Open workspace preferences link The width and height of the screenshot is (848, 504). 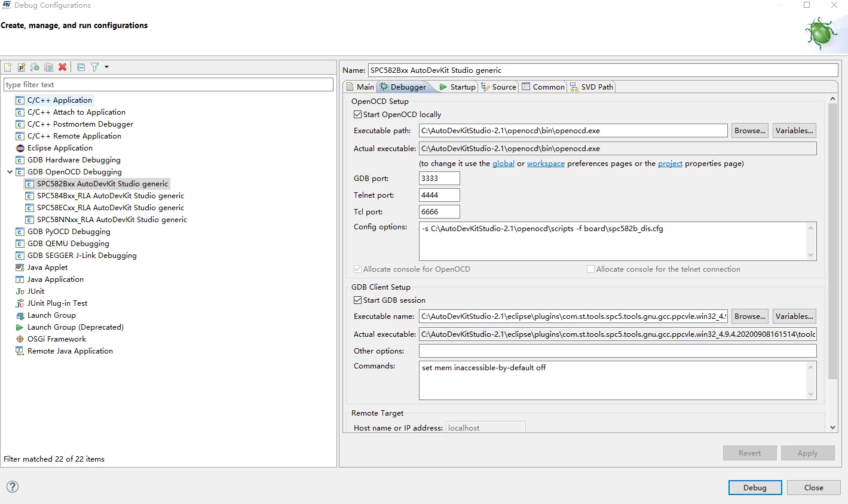click(x=546, y=164)
